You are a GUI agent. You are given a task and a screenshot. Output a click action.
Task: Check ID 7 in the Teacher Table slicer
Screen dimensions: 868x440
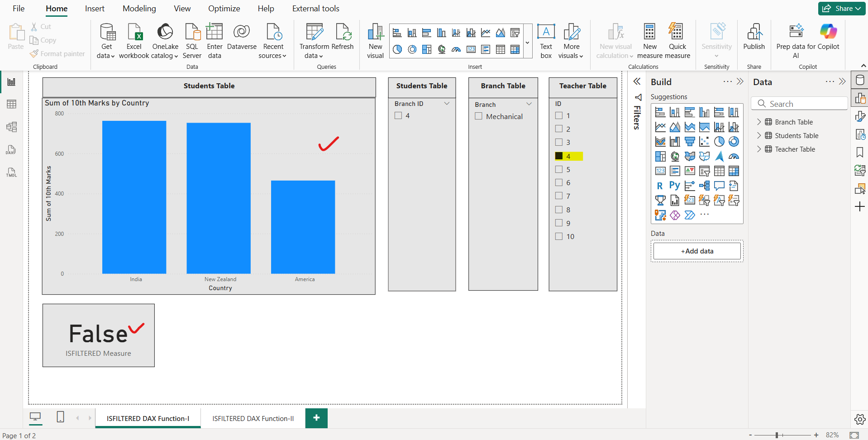[558, 196]
